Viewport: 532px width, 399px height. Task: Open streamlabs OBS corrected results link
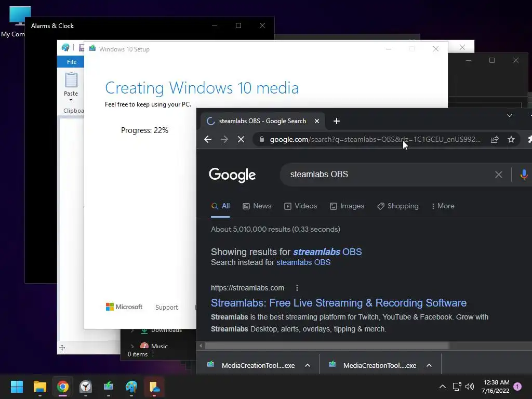pos(327,252)
